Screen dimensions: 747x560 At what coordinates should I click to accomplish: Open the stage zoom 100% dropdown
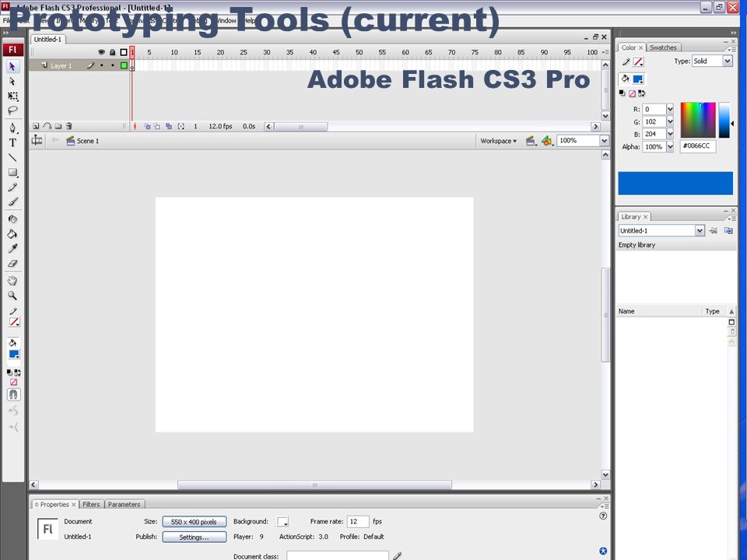point(604,141)
